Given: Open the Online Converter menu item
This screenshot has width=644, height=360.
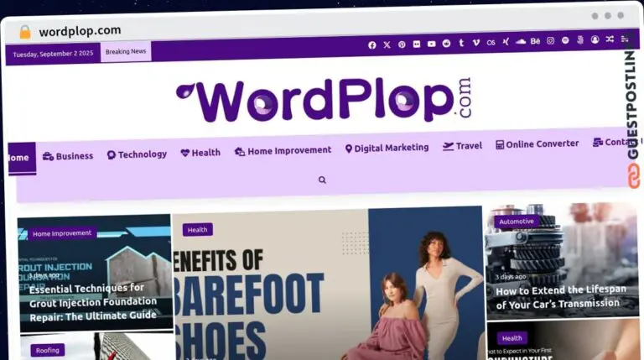Looking at the screenshot, I should pos(538,143).
